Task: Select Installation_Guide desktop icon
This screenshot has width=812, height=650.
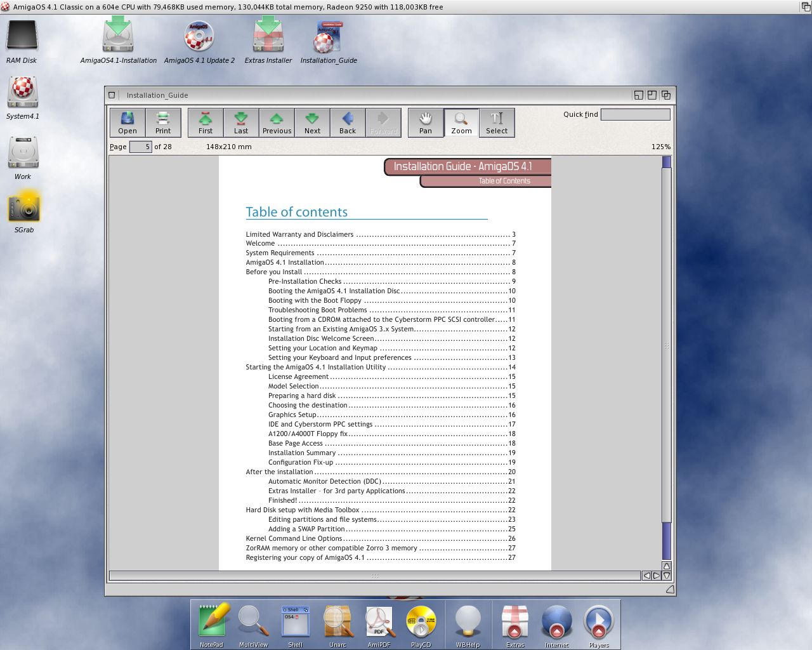Action: (329, 41)
